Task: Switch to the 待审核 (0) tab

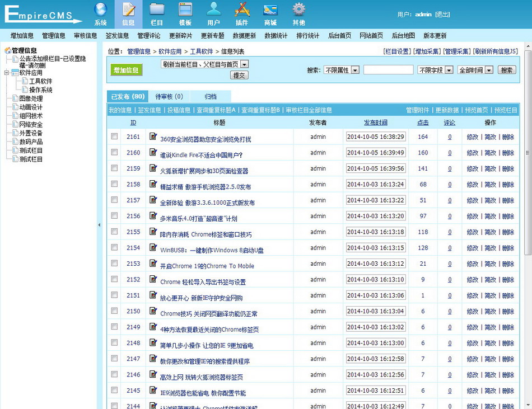Action: coord(169,96)
